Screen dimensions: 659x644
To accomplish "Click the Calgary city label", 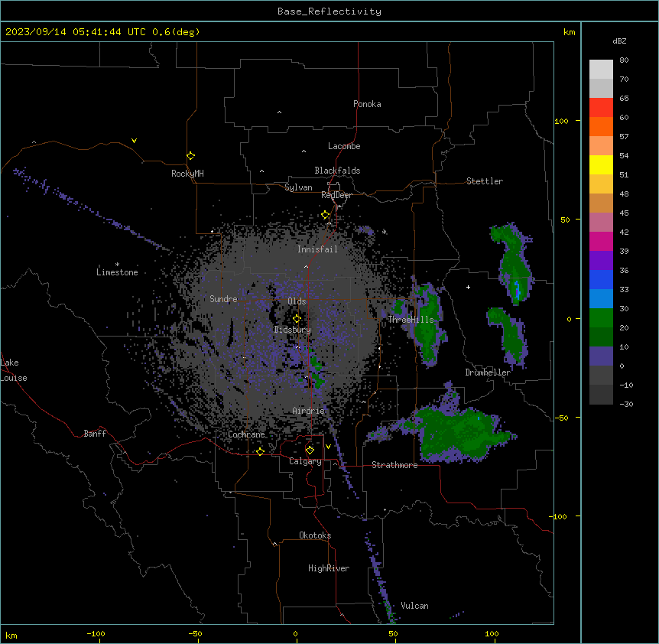I will pyautogui.click(x=305, y=461).
